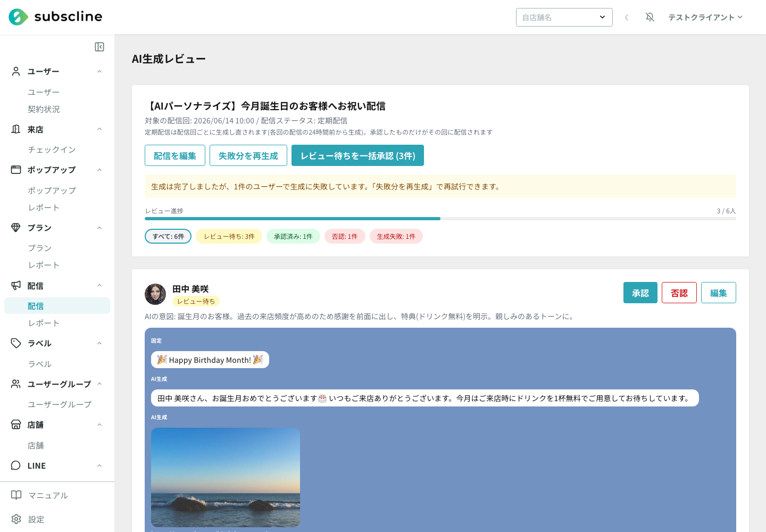This screenshot has width=766, height=532.
Task: Click the ラベル tag icon
Action: 16,343
